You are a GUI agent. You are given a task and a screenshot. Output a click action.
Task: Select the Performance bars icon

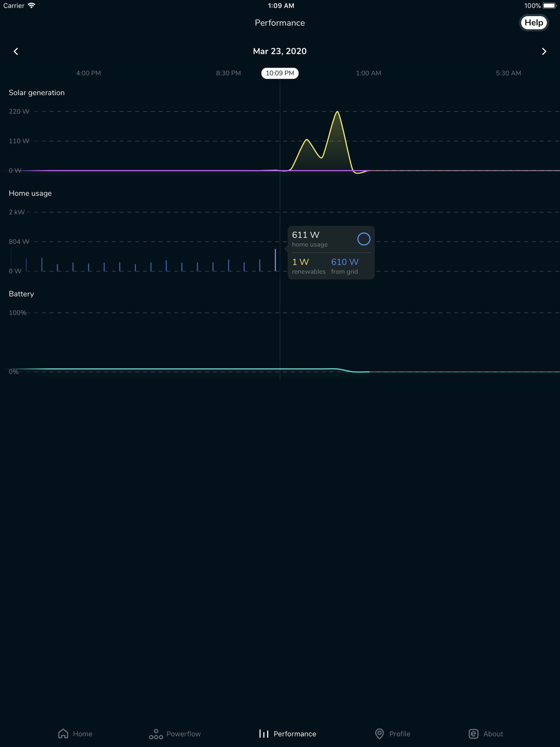pyautogui.click(x=264, y=734)
